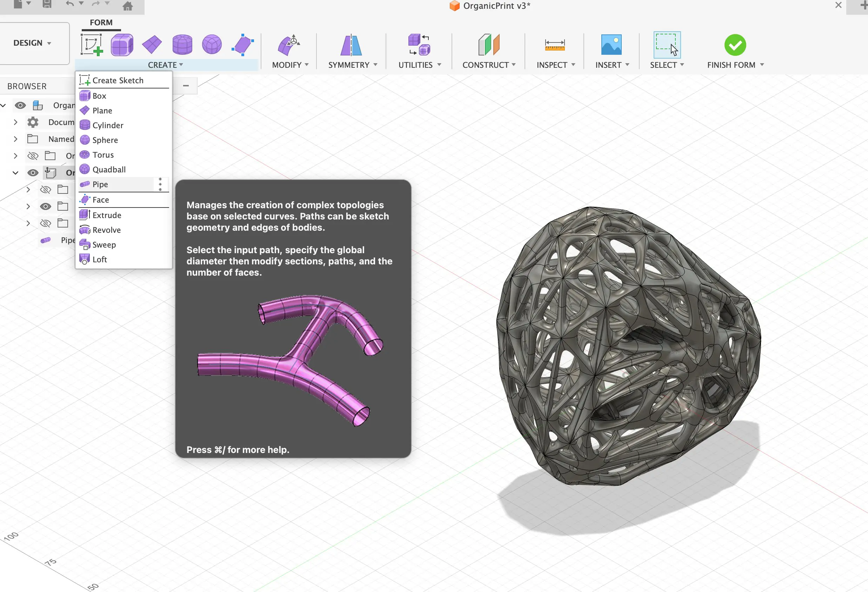The image size is (868, 592).
Task: Select the Box primitive in the Create menu
Action: coord(99,96)
